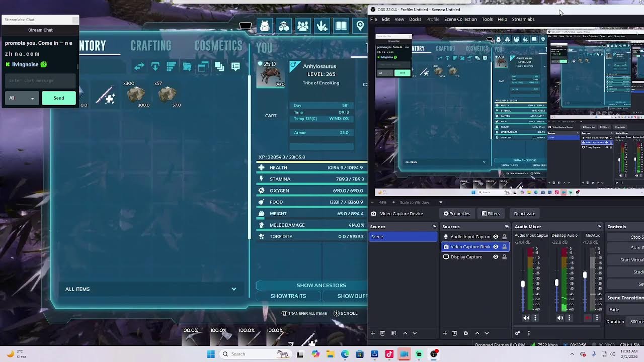Hide Display Capture source eye

[496, 257]
